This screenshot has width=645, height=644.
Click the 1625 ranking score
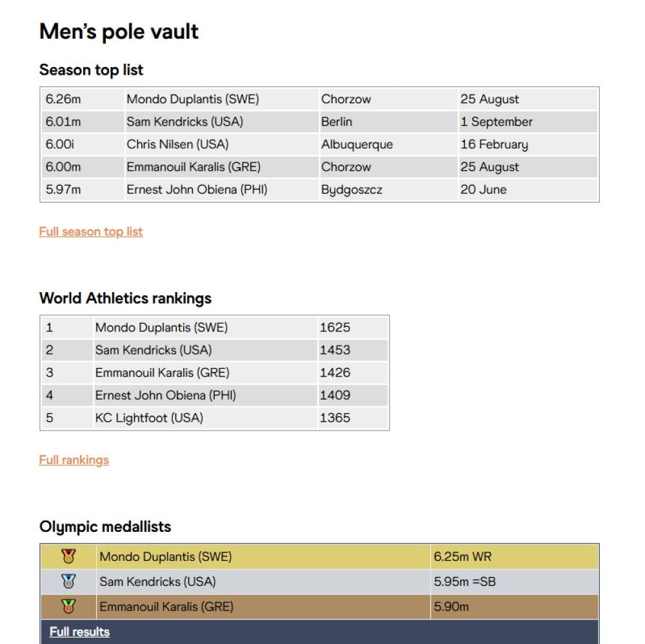pos(335,327)
